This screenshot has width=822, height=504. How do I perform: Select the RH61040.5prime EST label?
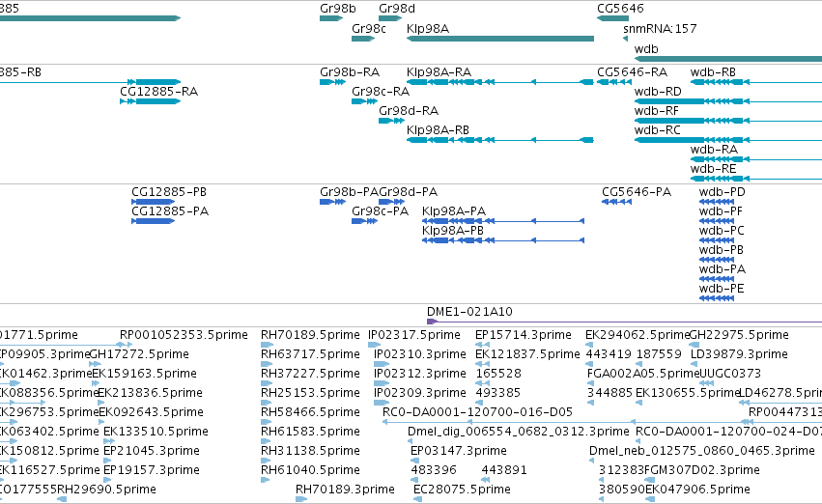coord(310,470)
